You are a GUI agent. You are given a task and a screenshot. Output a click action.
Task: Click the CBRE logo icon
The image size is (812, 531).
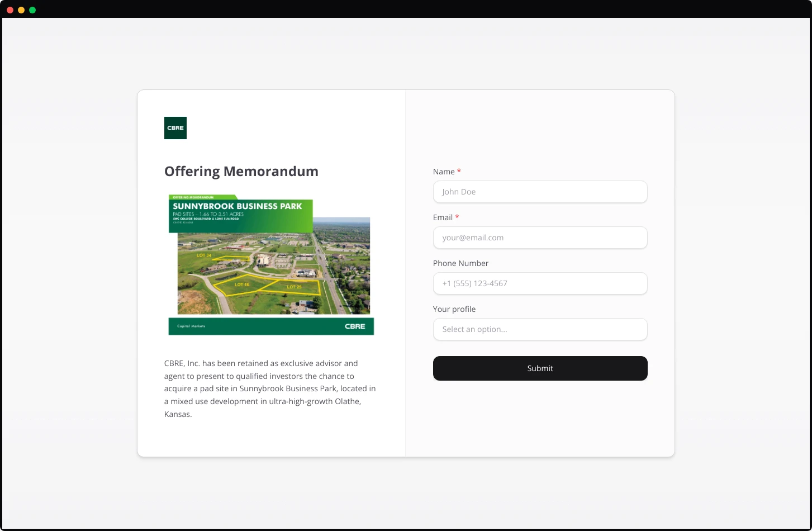(175, 128)
